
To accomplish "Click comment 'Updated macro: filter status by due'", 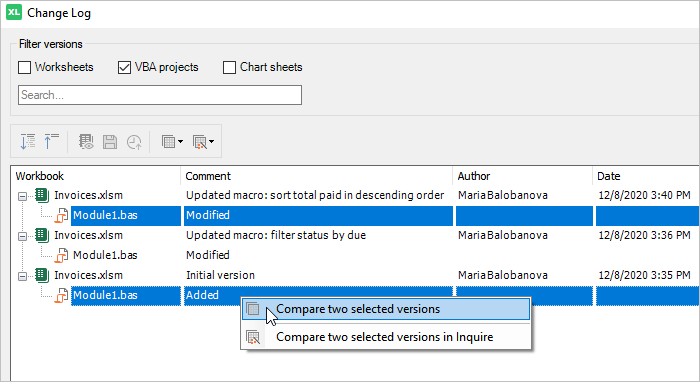I will point(276,235).
